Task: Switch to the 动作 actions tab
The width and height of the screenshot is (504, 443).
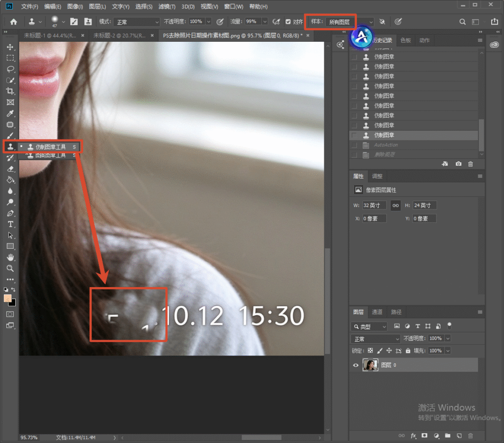Action: pos(424,40)
